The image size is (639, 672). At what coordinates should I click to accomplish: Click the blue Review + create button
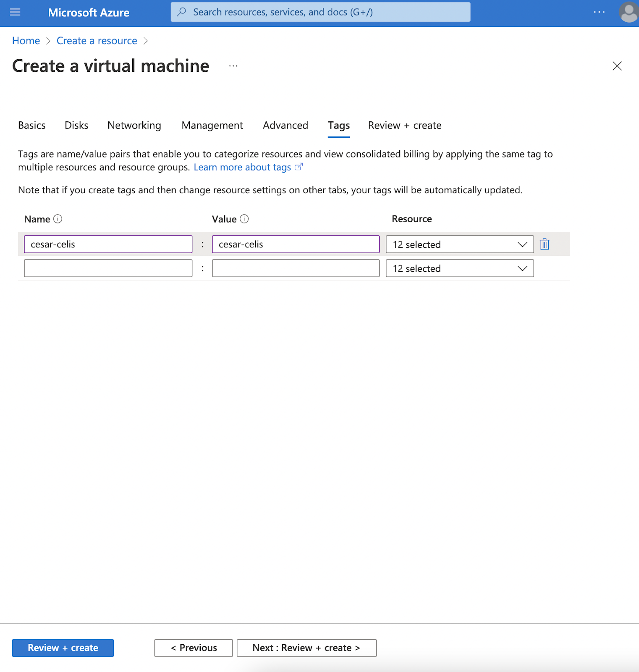[63, 648]
